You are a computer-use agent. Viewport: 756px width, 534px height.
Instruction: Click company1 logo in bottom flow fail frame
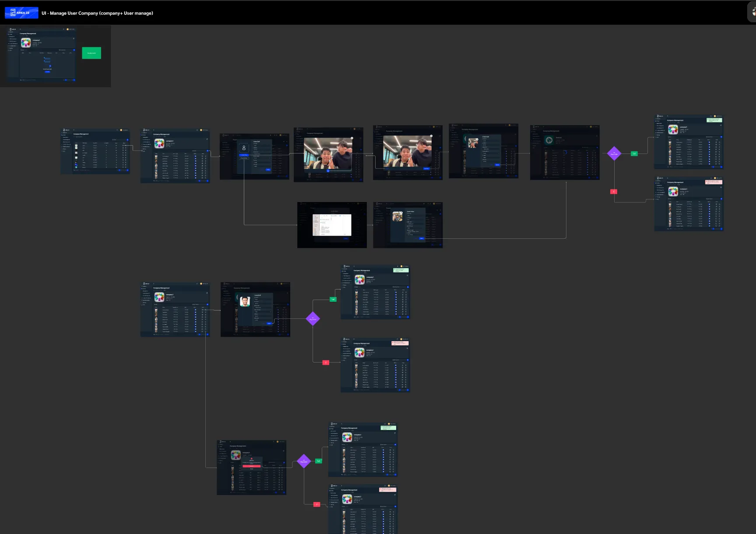pyautogui.click(x=347, y=499)
